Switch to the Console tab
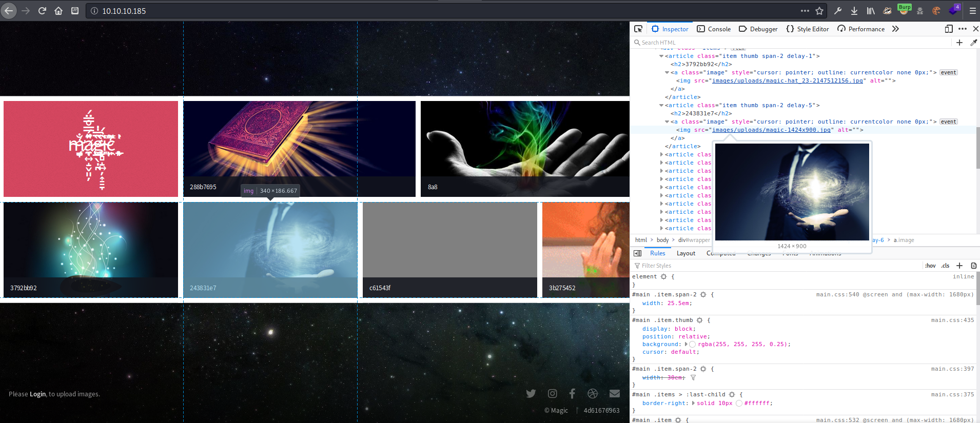 [x=714, y=29]
